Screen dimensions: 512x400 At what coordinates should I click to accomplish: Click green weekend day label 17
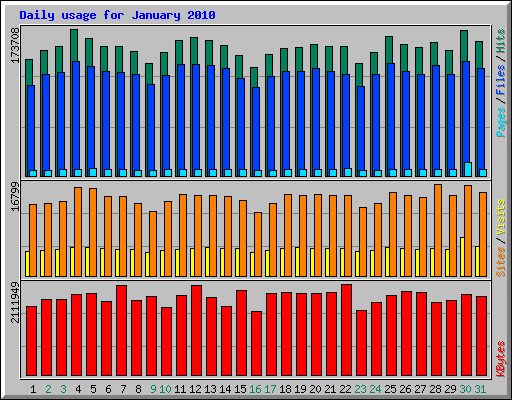click(270, 389)
